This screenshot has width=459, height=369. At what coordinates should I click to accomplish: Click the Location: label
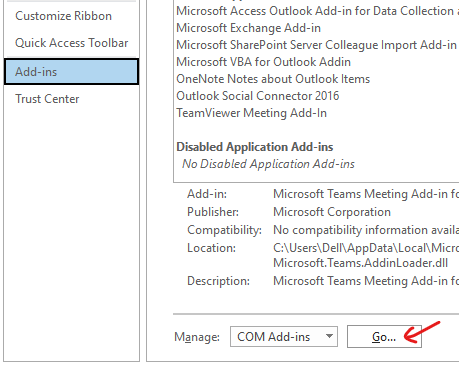(211, 248)
